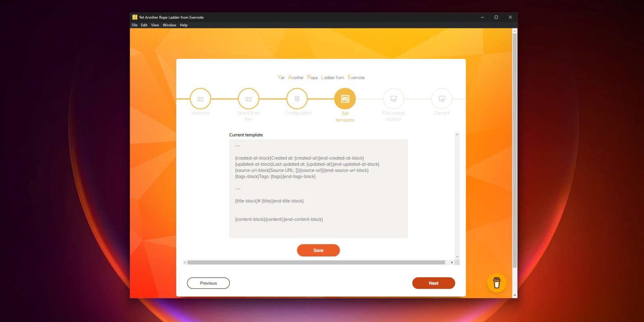This screenshot has height=322, width=644.
Task: Open the View menu
Action: coord(155,25)
